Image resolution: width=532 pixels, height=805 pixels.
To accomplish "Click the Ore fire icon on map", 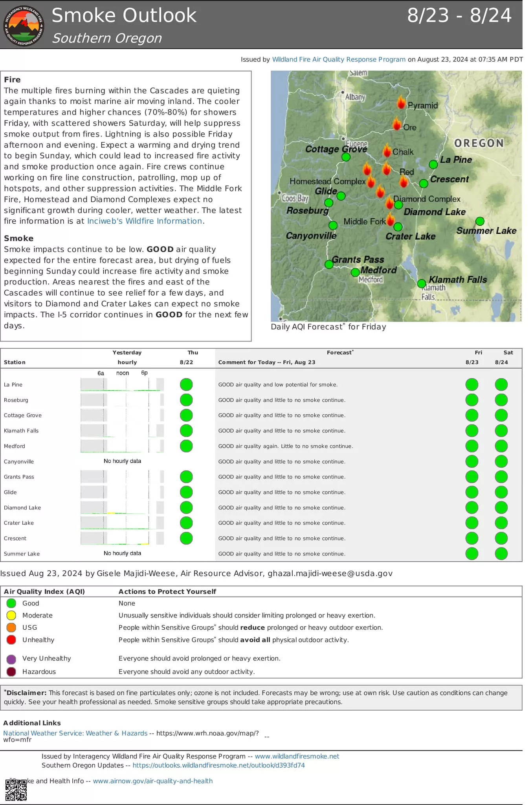I will coord(397,124).
